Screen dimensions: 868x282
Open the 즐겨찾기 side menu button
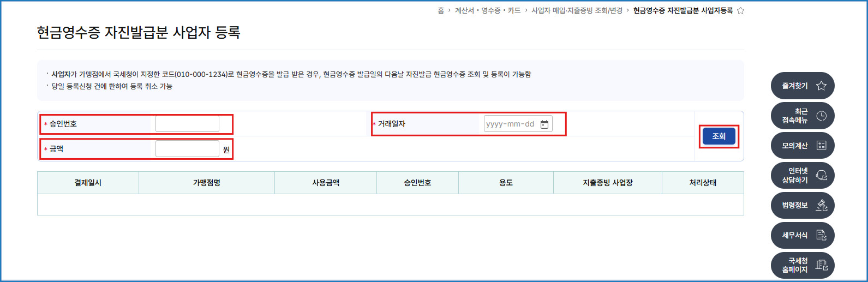tap(803, 86)
